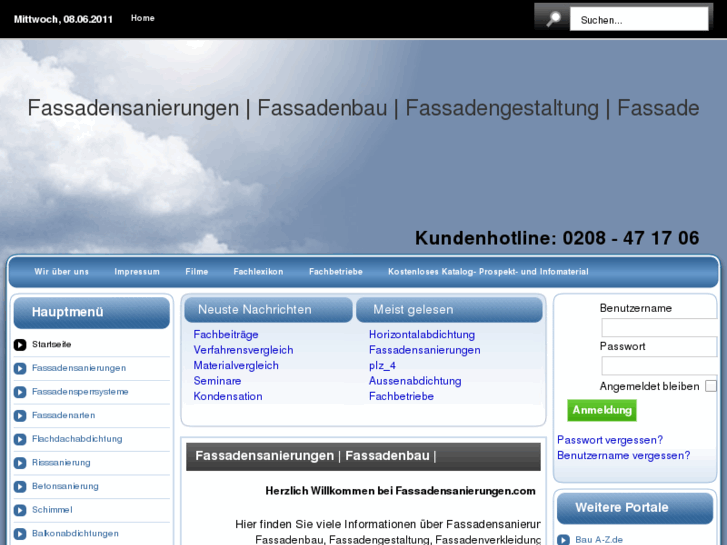
Task: Open the plz_4 link
Action: (383, 365)
